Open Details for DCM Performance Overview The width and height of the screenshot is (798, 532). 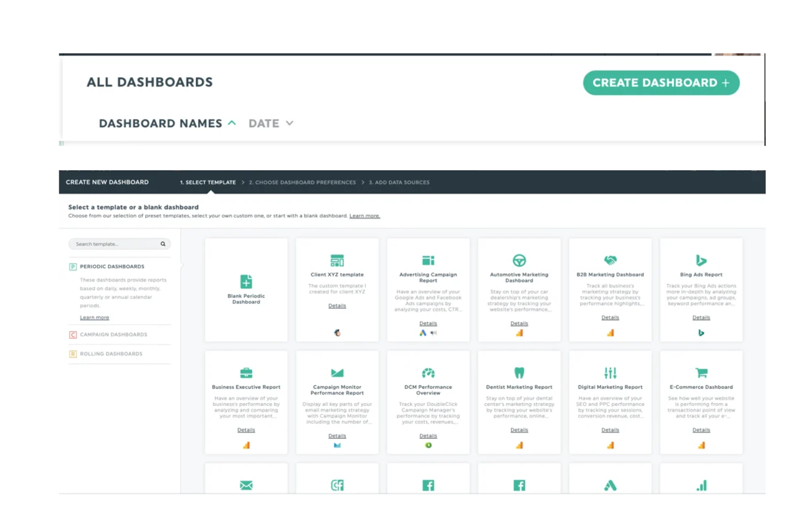pos(428,436)
